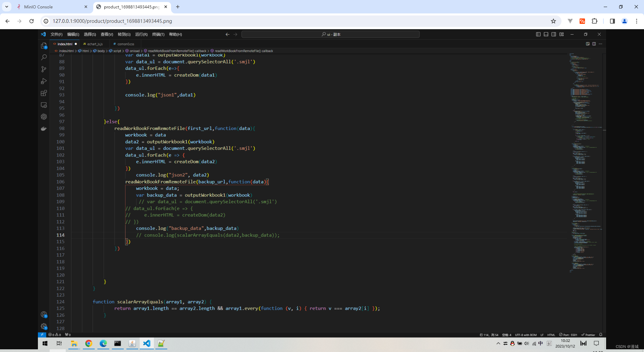Change the LF end-of-line setting
Image resolution: width=644 pixels, height=352 pixels.
pyautogui.click(x=542, y=335)
